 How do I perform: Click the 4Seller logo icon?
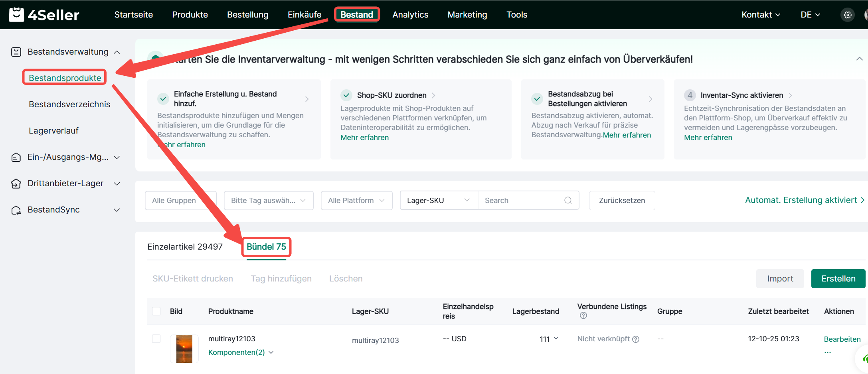[16, 14]
